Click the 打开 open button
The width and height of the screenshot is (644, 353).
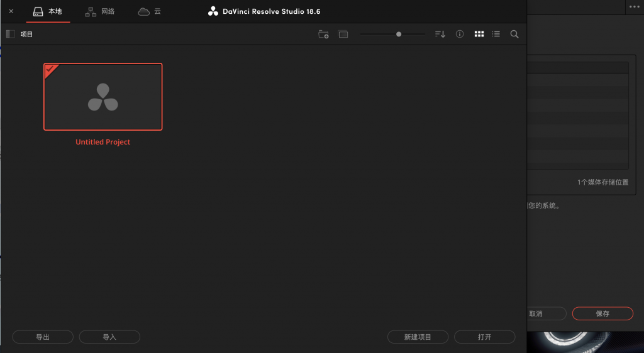tap(485, 337)
